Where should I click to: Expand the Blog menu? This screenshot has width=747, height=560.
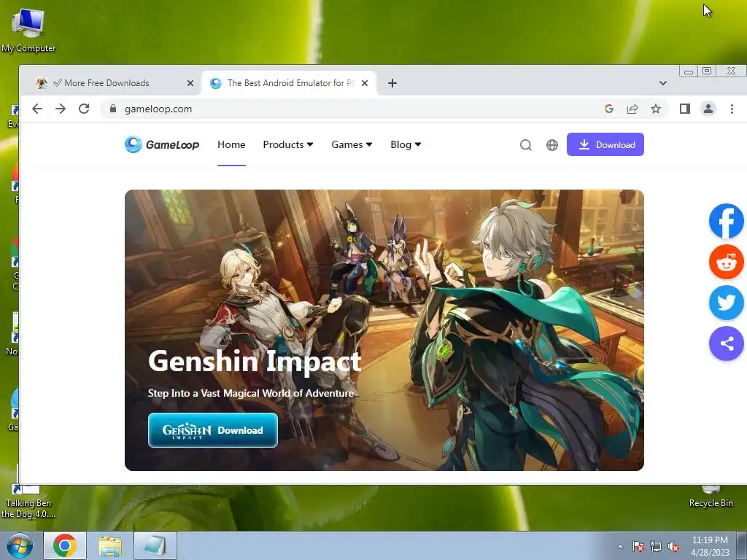tap(406, 144)
